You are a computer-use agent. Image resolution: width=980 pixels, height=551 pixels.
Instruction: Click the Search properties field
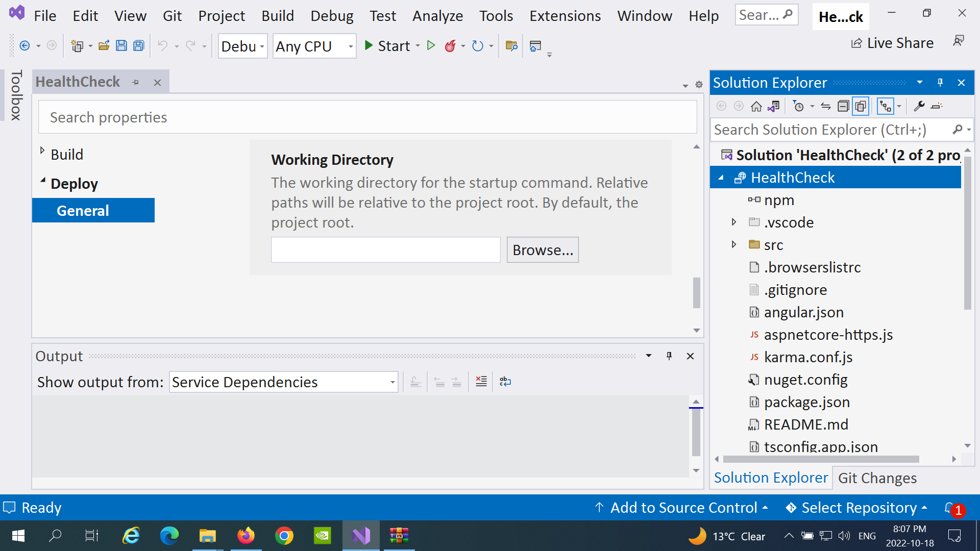click(x=367, y=117)
